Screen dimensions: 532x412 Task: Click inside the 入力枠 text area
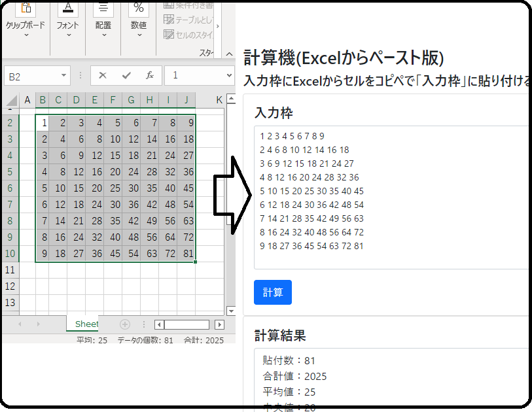393,196
